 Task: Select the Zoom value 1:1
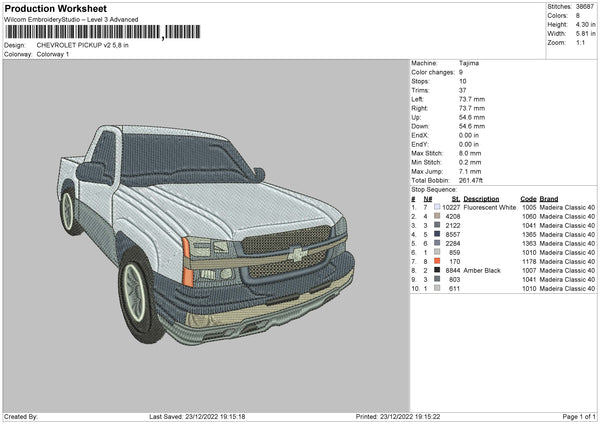580,42
